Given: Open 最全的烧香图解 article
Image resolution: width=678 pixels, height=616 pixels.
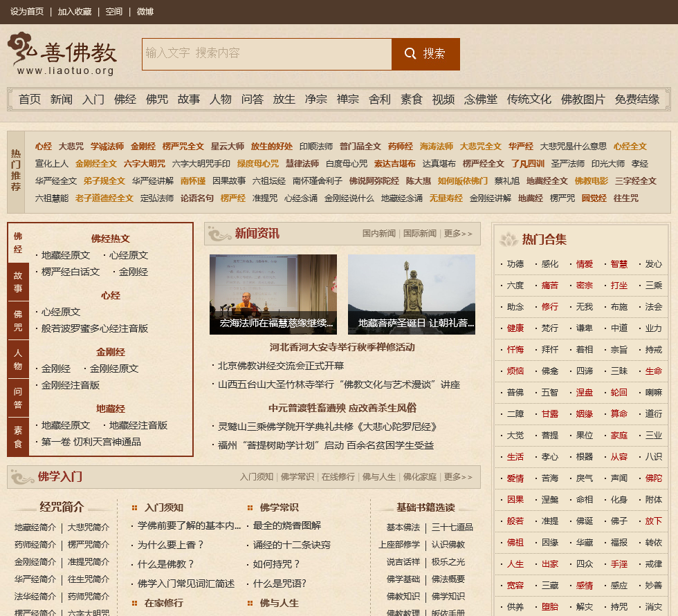Looking at the screenshot, I should tap(286, 525).
